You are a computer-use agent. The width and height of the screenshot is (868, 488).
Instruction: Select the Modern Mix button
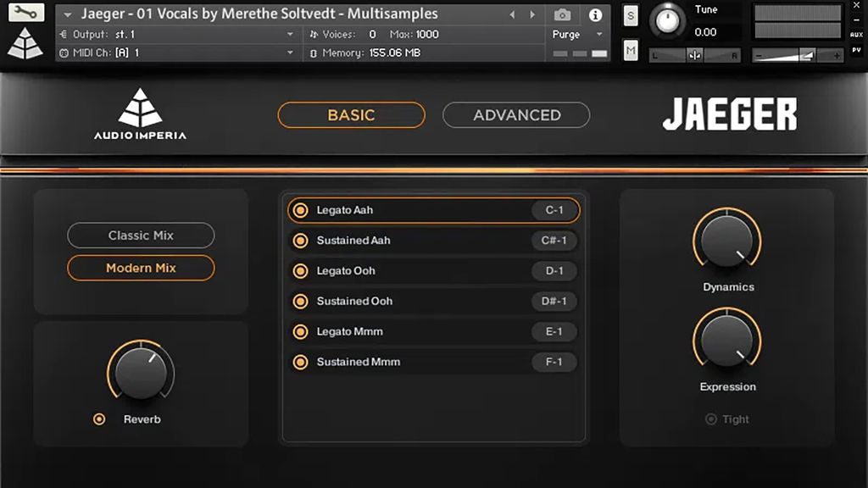click(141, 268)
